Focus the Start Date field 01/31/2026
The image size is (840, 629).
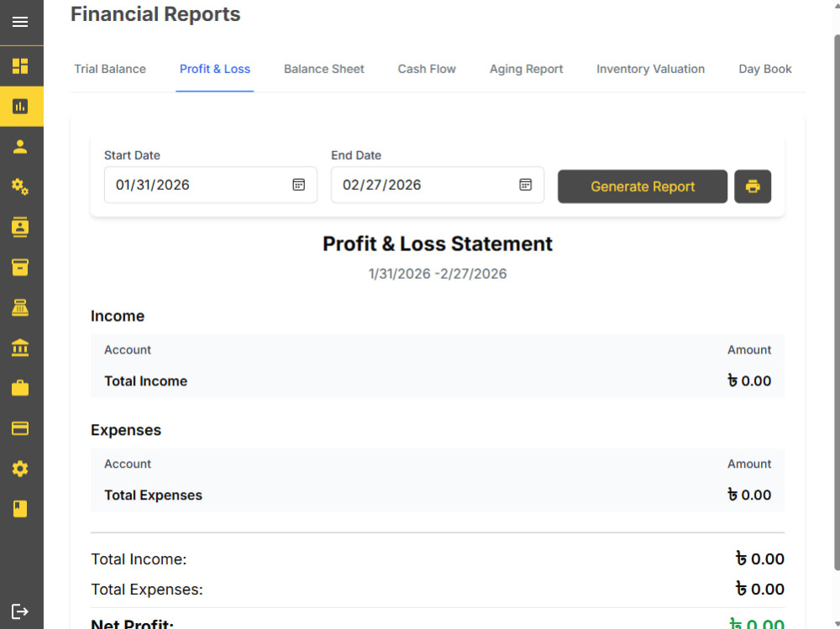(211, 185)
